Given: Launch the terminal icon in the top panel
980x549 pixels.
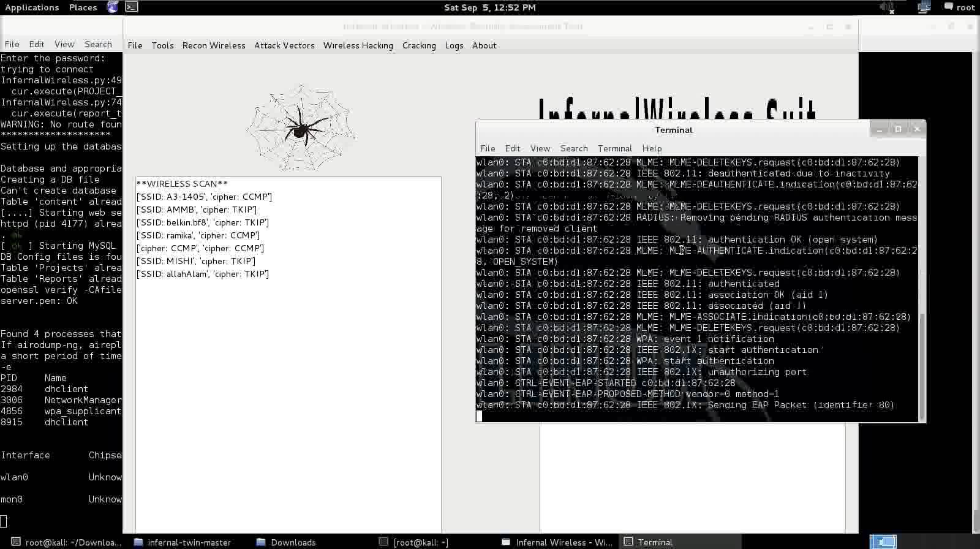Looking at the screenshot, I should (132, 7).
